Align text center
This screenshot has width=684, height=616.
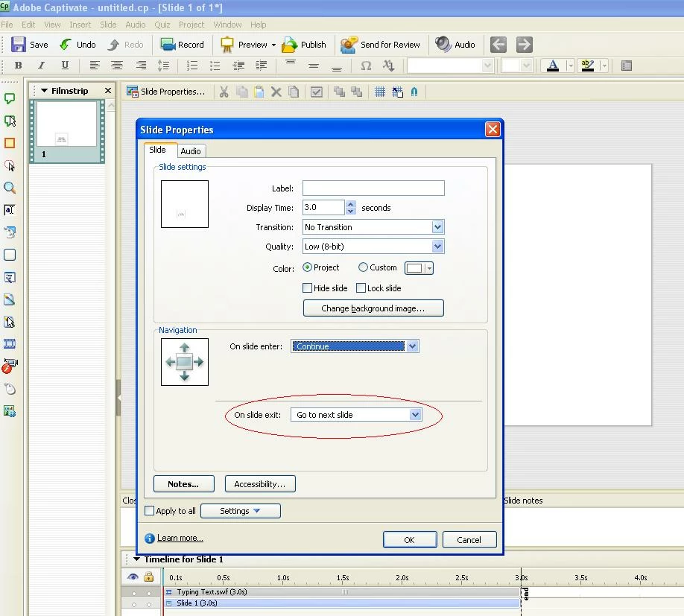click(x=116, y=66)
